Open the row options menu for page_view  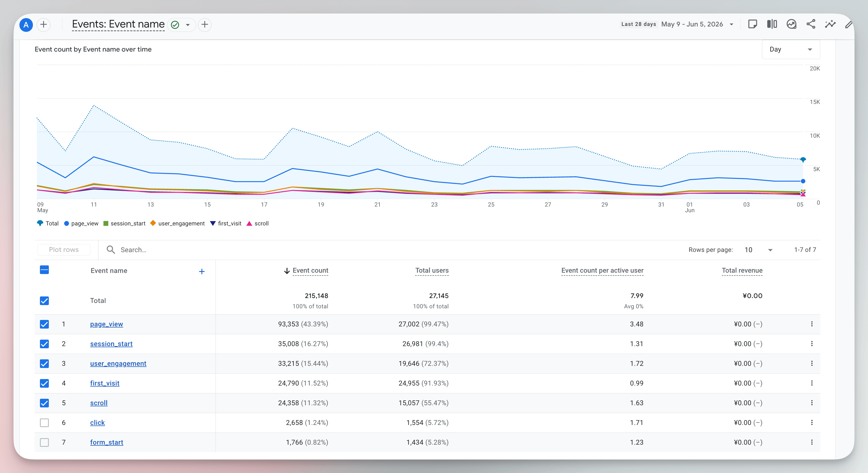(812, 324)
